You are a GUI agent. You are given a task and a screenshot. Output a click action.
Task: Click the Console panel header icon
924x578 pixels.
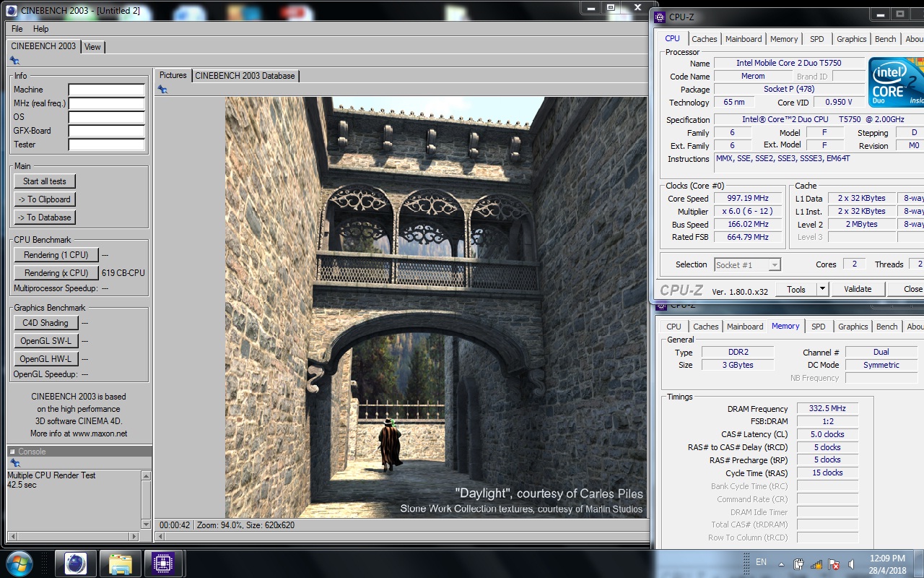(12, 452)
